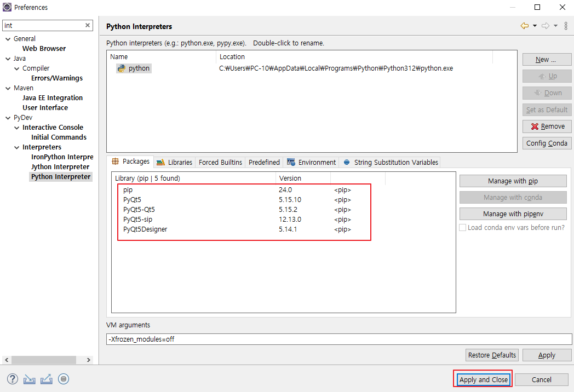Viewport: 574px width, 392px height.
Task: Select Python Interpreter tree item
Action: (61, 177)
